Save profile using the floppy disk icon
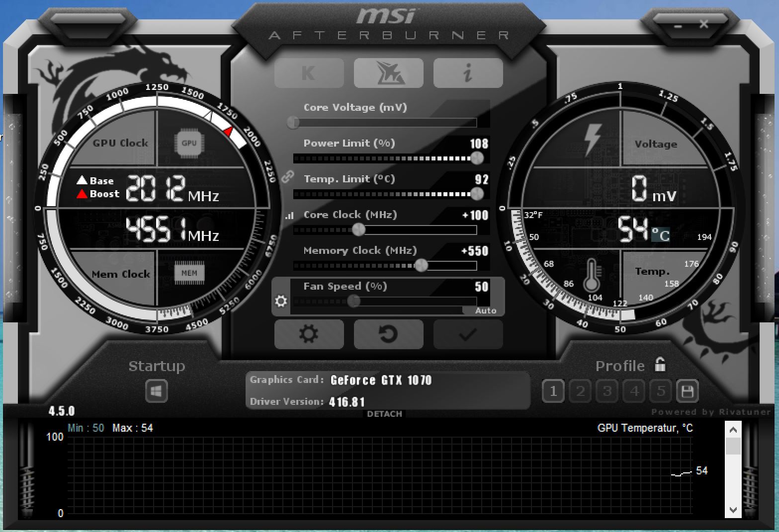 pyautogui.click(x=688, y=391)
